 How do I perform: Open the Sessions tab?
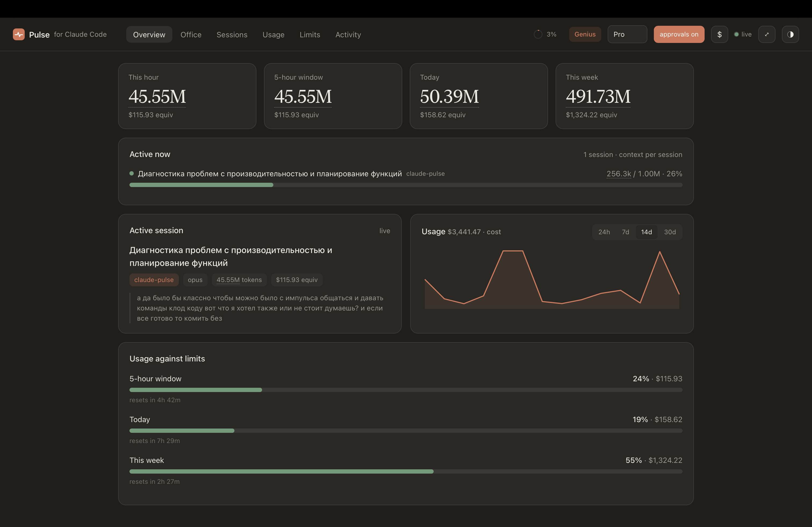point(232,34)
